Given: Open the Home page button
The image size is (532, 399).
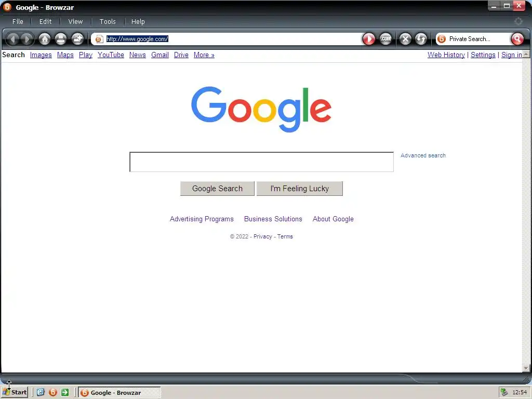Looking at the screenshot, I should [x=45, y=39].
